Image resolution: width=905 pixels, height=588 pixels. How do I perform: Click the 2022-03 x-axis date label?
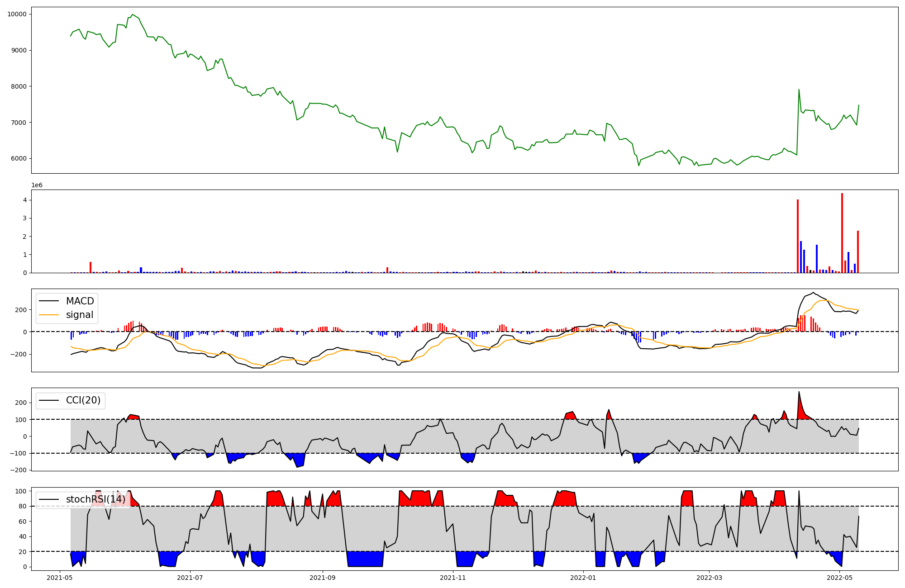tap(709, 578)
